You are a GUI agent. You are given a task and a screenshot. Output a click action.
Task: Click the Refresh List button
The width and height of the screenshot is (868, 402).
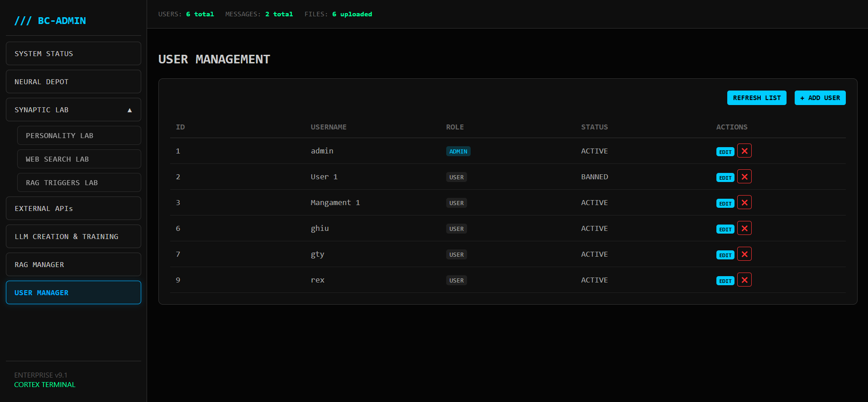click(756, 98)
